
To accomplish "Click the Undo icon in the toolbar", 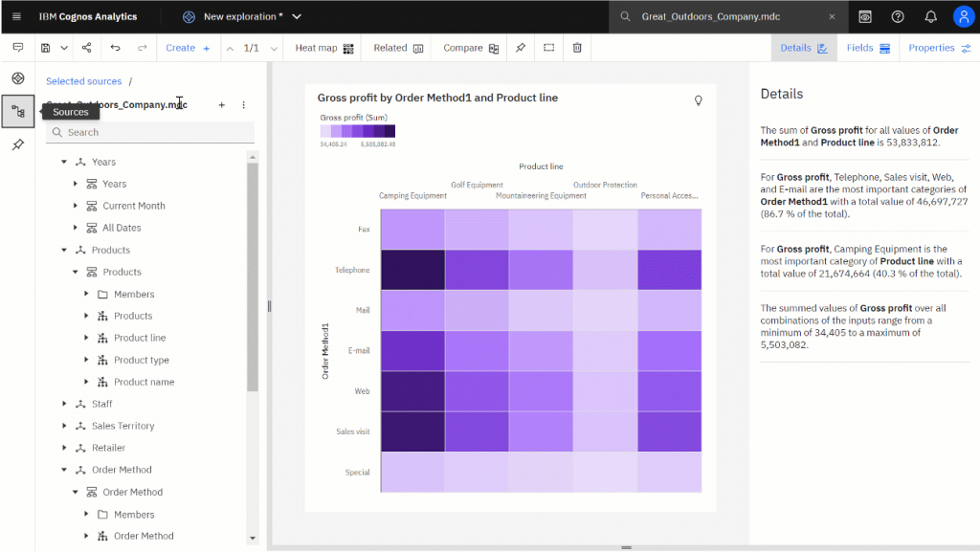I will pos(115,47).
